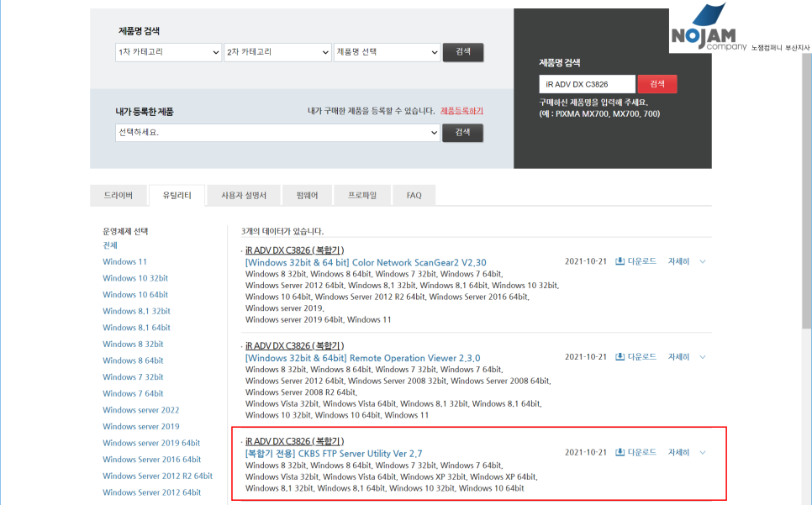Click 자세히 for Remote Operation Viewer
Viewport: 812px width, 505px height.
[678, 357]
